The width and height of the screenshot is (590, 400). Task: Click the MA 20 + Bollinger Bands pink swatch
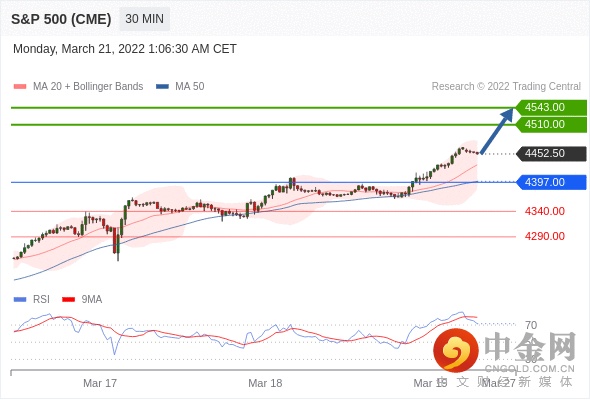pyautogui.click(x=20, y=87)
